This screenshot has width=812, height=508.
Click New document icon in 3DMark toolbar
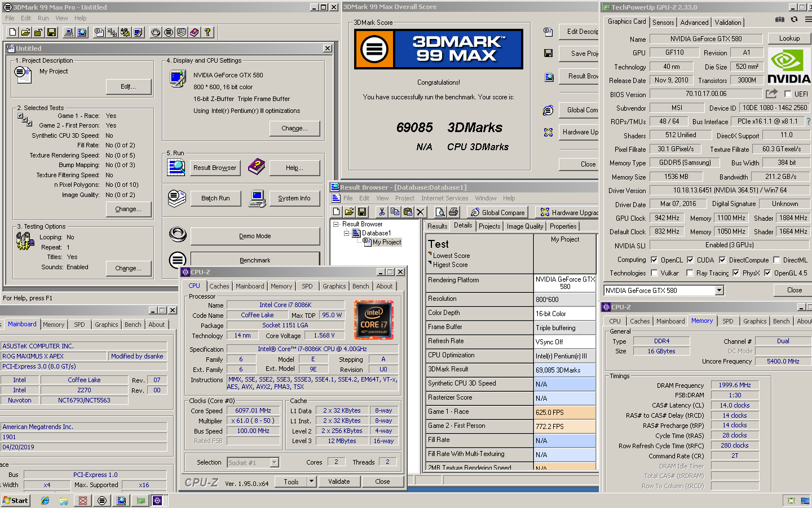13,33
